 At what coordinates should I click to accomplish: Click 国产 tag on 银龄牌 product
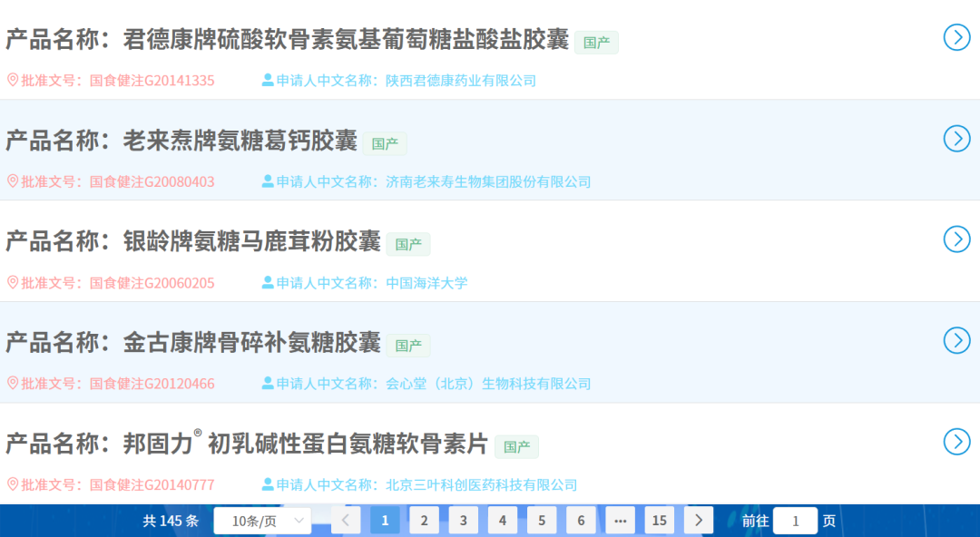408,244
